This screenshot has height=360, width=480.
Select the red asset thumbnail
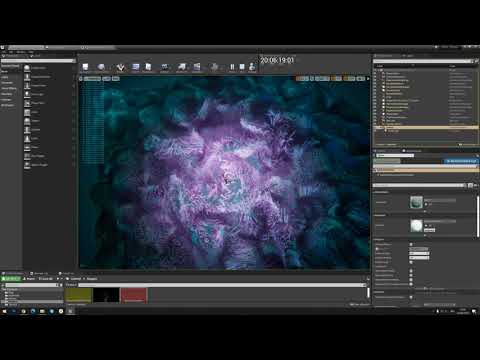click(x=134, y=296)
